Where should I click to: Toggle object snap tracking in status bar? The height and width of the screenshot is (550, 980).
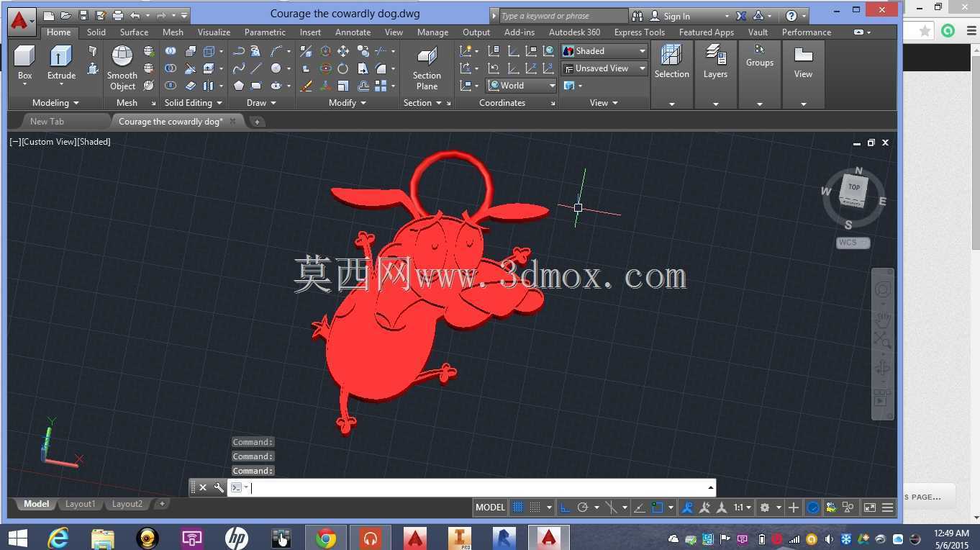[639, 508]
